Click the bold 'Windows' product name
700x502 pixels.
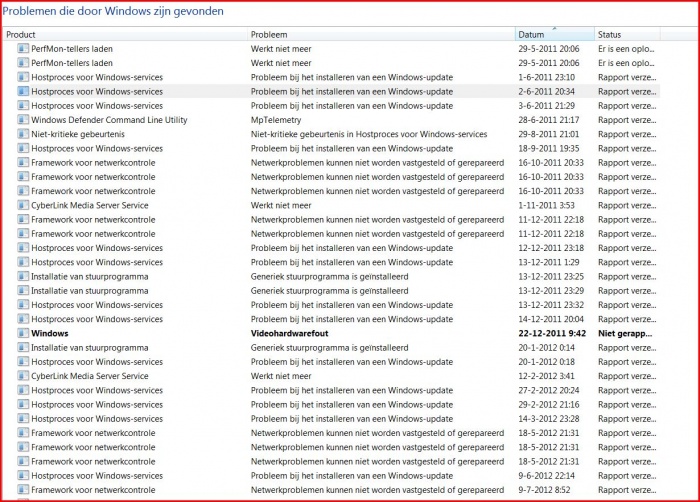(50, 333)
